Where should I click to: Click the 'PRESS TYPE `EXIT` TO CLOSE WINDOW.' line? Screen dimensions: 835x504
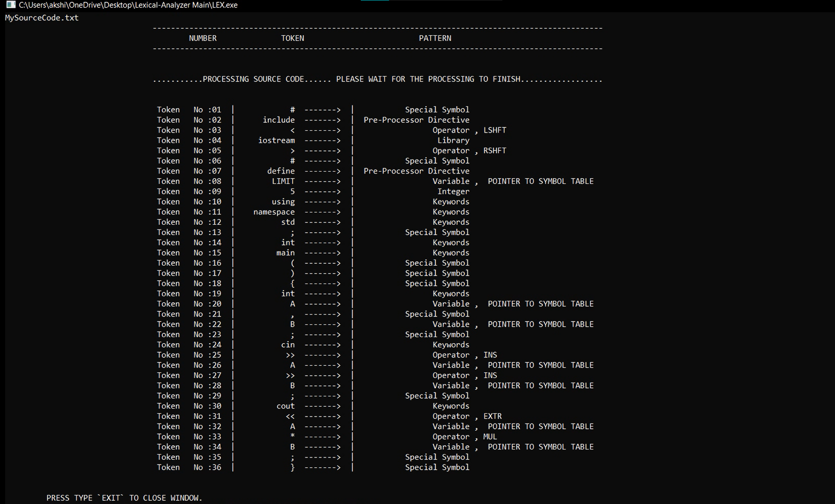point(124,498)
